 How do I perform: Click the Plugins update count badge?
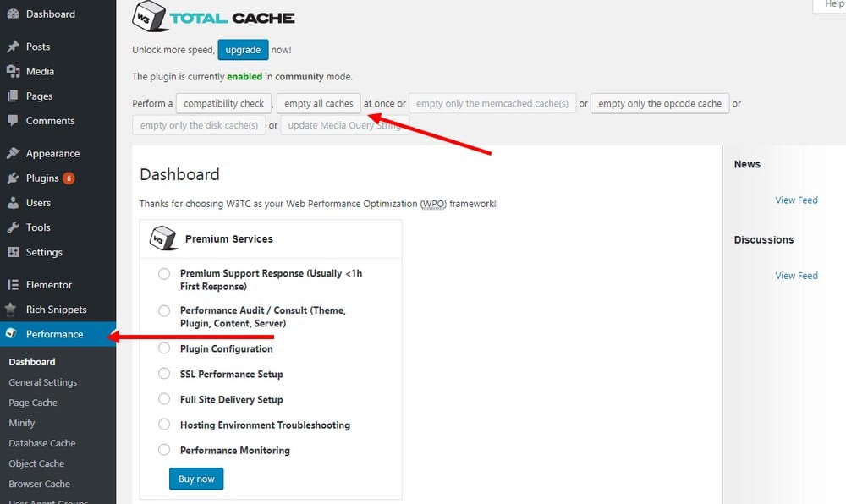[x=69, y=178]
